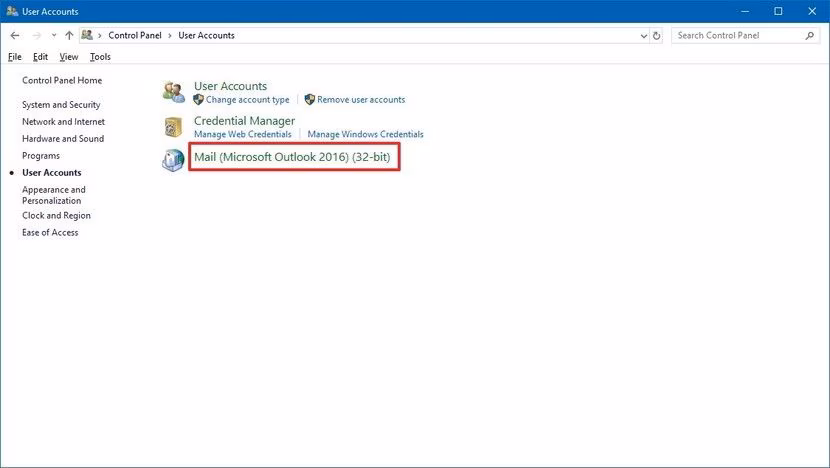Go up one level with the Up arrow

[x=69, y=35]
